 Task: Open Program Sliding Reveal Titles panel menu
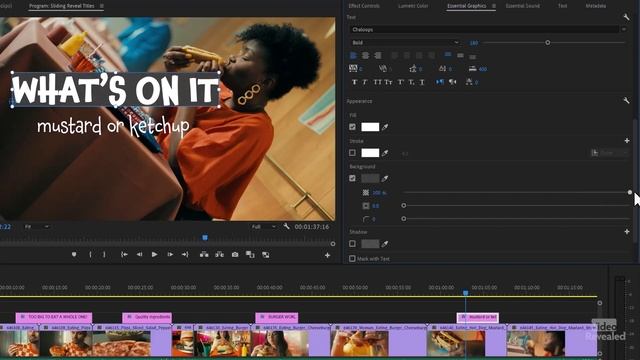102,6
